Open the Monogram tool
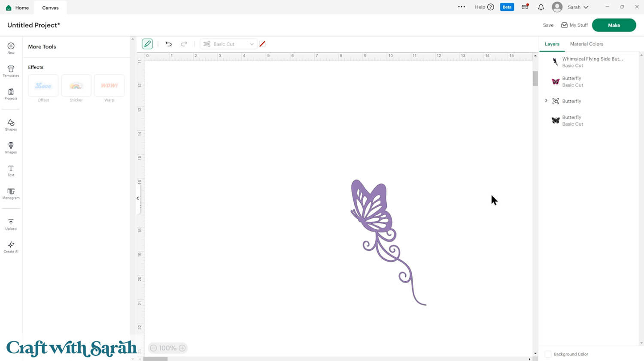The width and height of the screenshot is (644, 361). (x=11, y=193)
